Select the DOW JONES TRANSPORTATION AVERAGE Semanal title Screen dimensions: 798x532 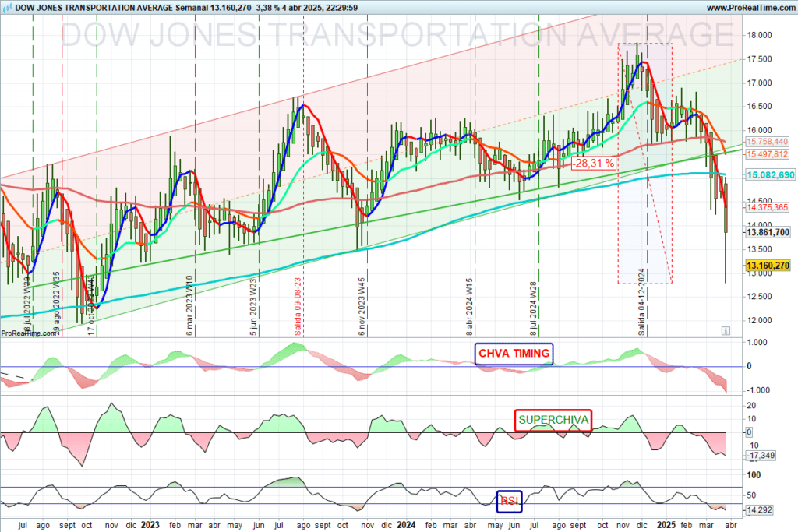coord(112,8)
